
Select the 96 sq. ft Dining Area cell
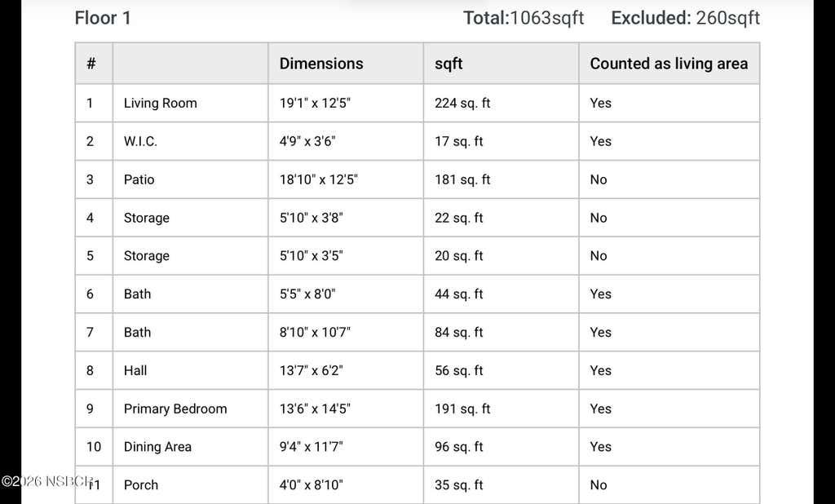pos(458,447)
